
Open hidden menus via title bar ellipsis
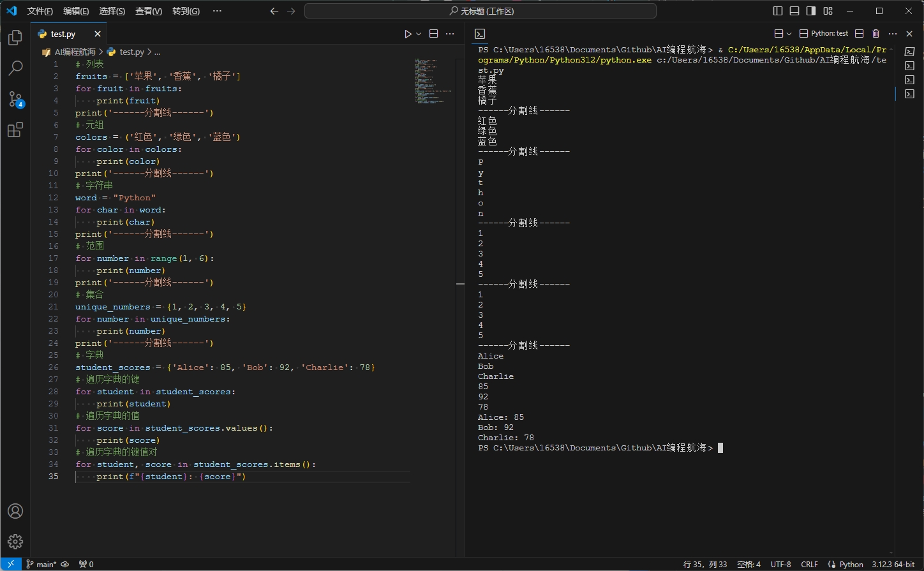217,11
